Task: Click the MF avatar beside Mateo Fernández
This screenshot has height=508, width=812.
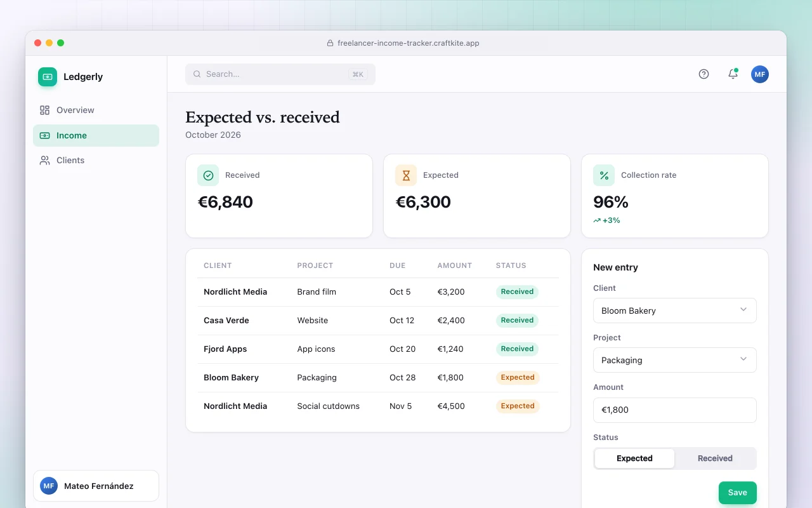Action: [x=49, y=486]
